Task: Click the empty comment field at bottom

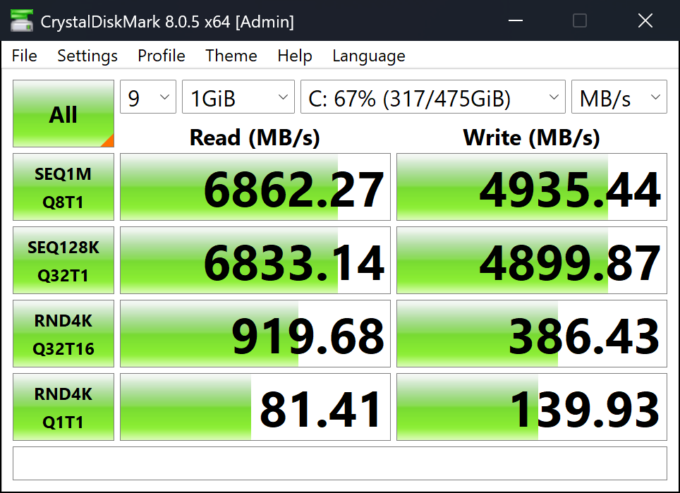Action: click(340, 463)
